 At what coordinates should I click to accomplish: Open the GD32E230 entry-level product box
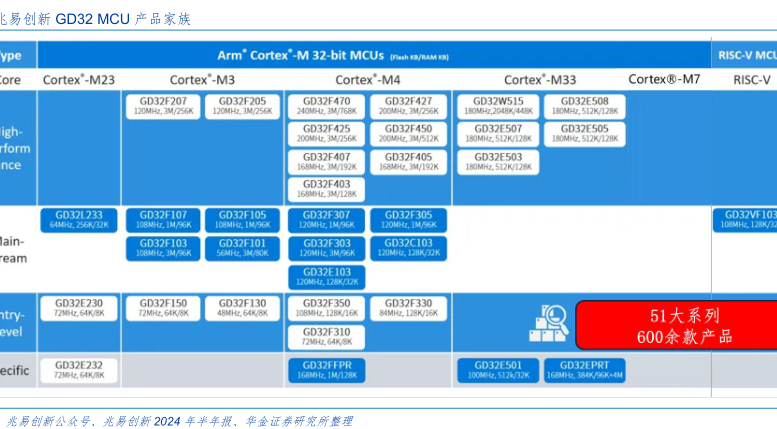coord(79,308)
